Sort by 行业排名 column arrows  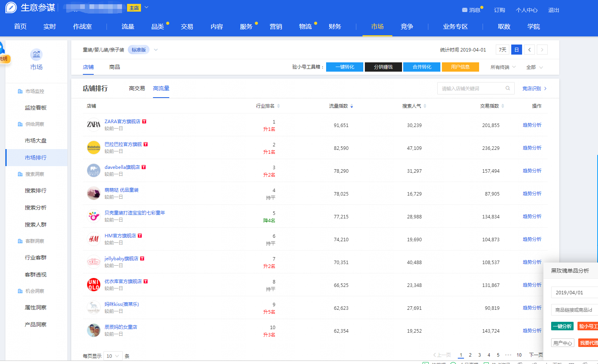[278, 106]
